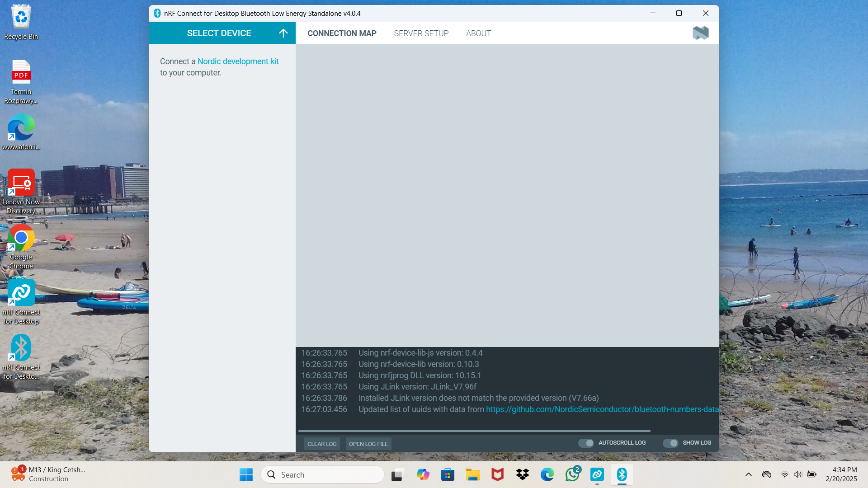Select the Lenovo Now Discovery desktop icon
Viewport: 868px width, 488px height.
point(21,192)
